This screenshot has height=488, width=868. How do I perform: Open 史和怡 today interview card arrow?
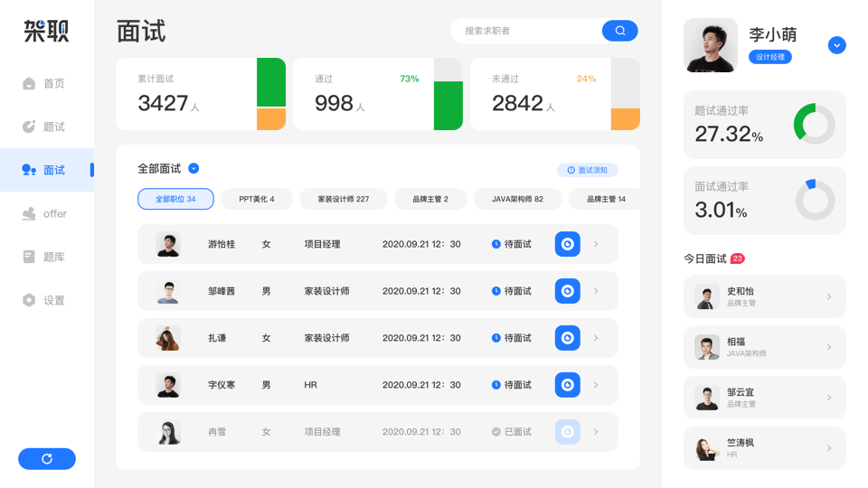click(x=829, y=296)
